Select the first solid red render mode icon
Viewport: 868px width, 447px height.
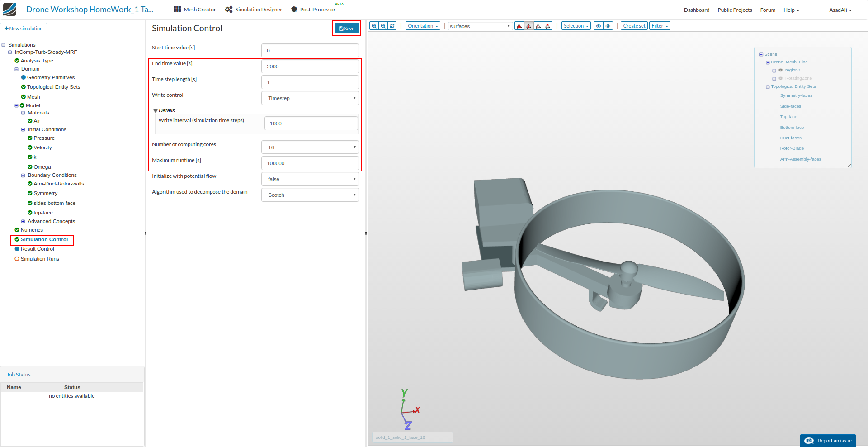519,26
